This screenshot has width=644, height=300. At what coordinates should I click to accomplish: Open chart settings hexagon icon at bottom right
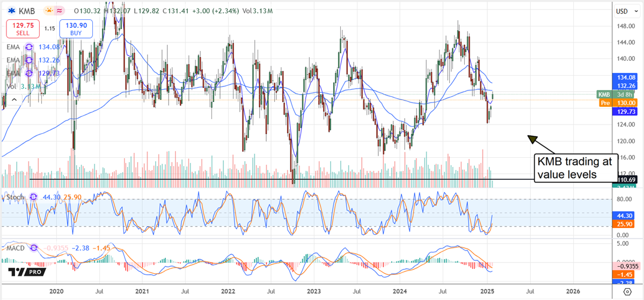[627, 291]
